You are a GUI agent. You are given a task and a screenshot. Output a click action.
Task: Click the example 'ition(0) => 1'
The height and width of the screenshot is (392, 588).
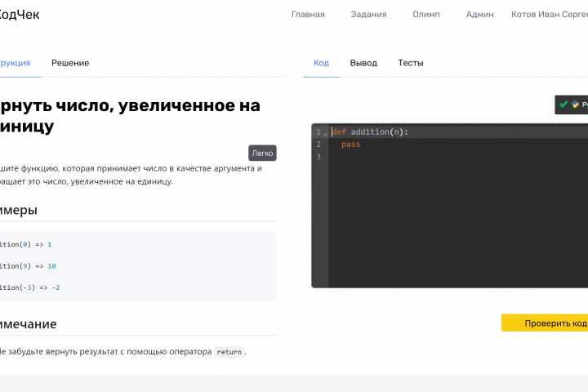pyautogui.click(x=26, y=244)
